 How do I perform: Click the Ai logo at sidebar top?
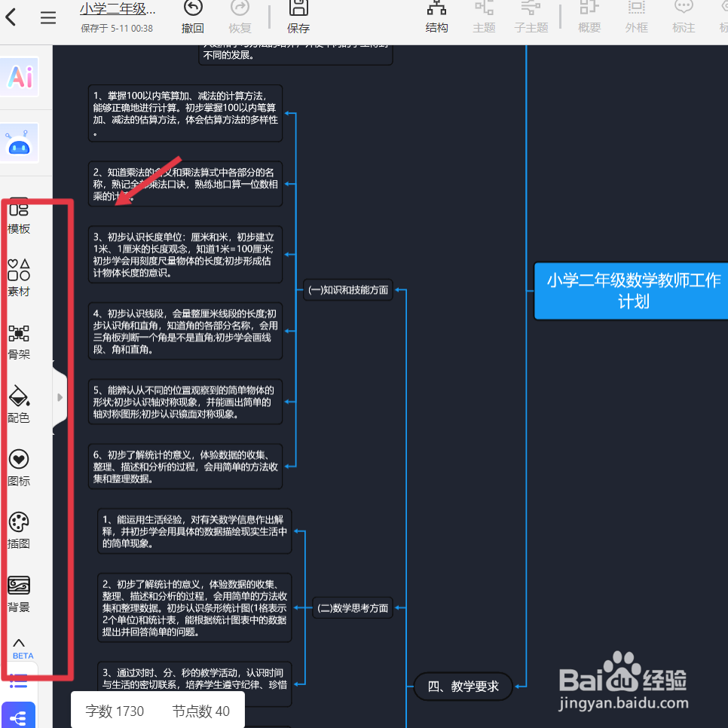coord(18,76)
